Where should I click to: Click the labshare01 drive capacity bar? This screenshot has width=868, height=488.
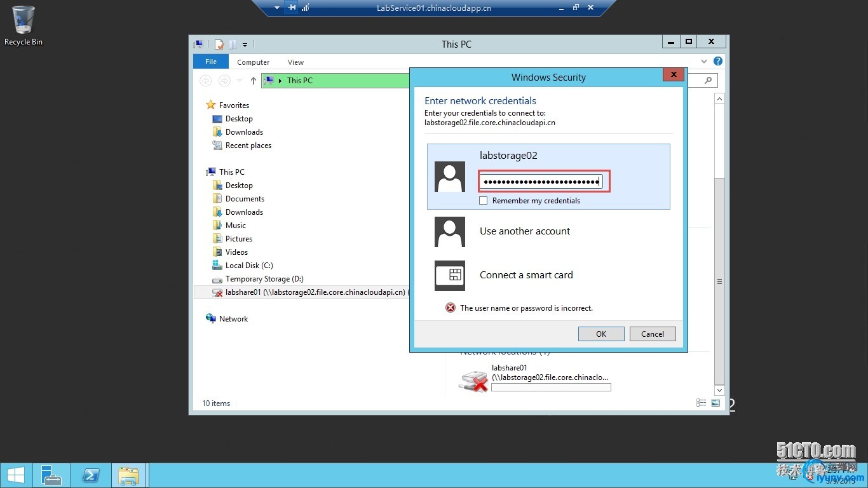tap(551, 388)
